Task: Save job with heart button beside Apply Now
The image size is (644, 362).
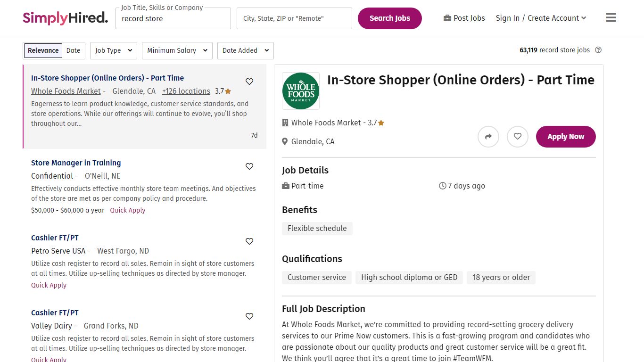Action: click(518, 137)
